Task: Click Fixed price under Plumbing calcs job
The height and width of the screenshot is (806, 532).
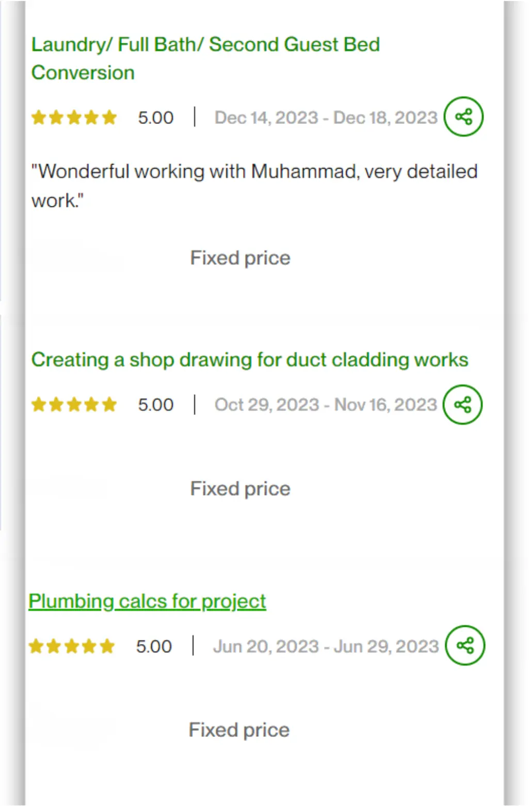Action: [x=239, y=730]
